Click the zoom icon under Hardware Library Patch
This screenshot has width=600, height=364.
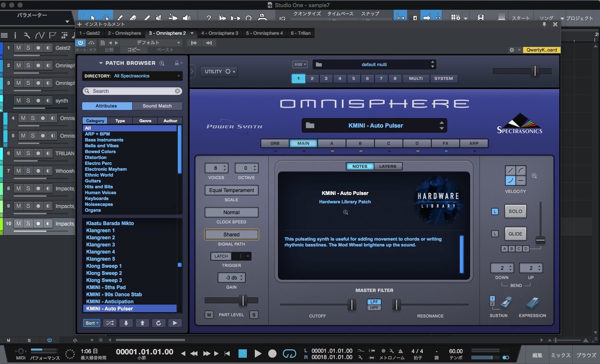click(x=346, y=212)
